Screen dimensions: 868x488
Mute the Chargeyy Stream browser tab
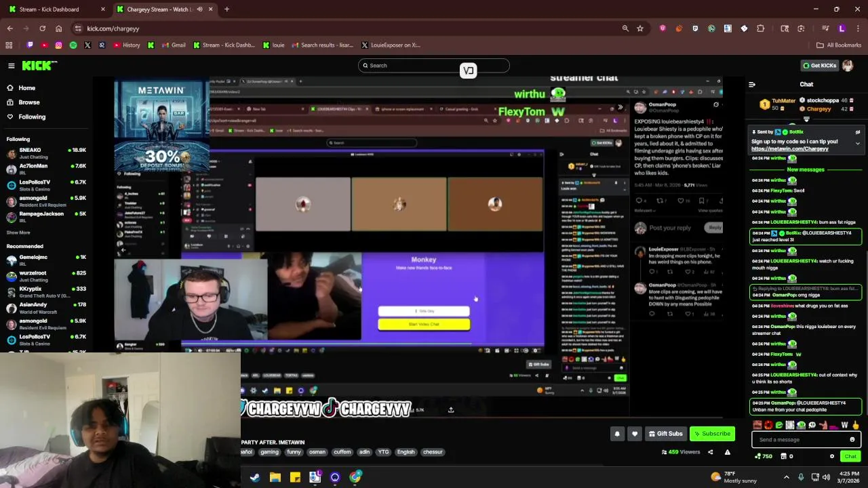(x=199, y=9)
